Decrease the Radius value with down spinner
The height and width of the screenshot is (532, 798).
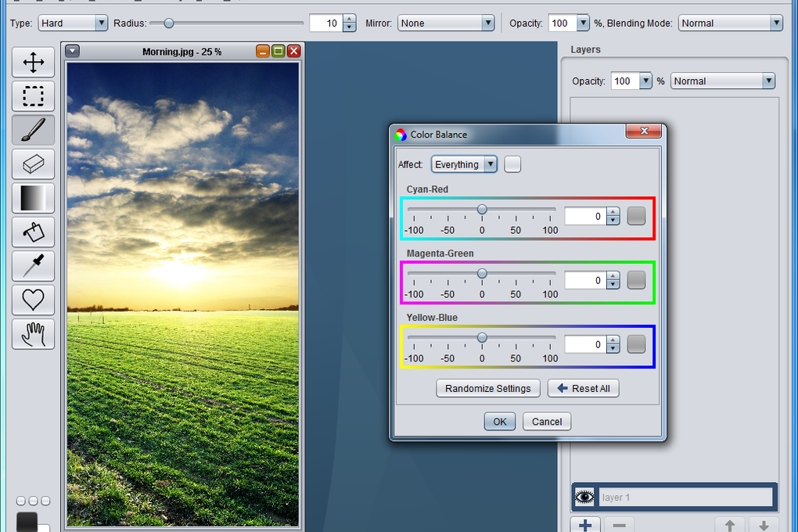pyautogui.click(x=349, y=27)
